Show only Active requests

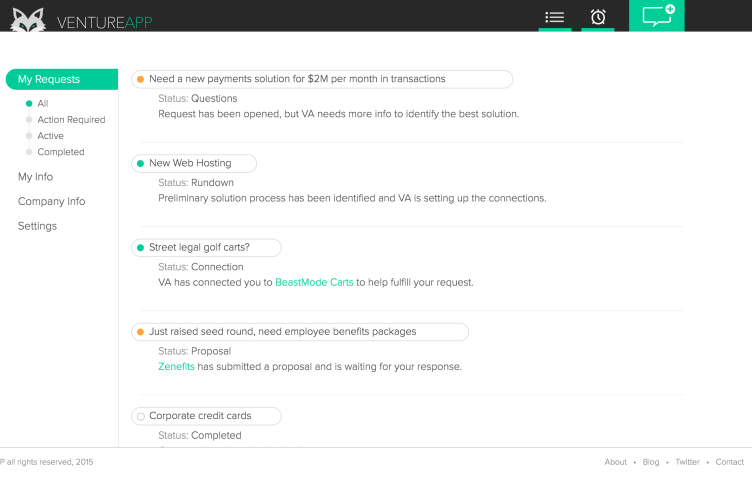click(50, 136)
